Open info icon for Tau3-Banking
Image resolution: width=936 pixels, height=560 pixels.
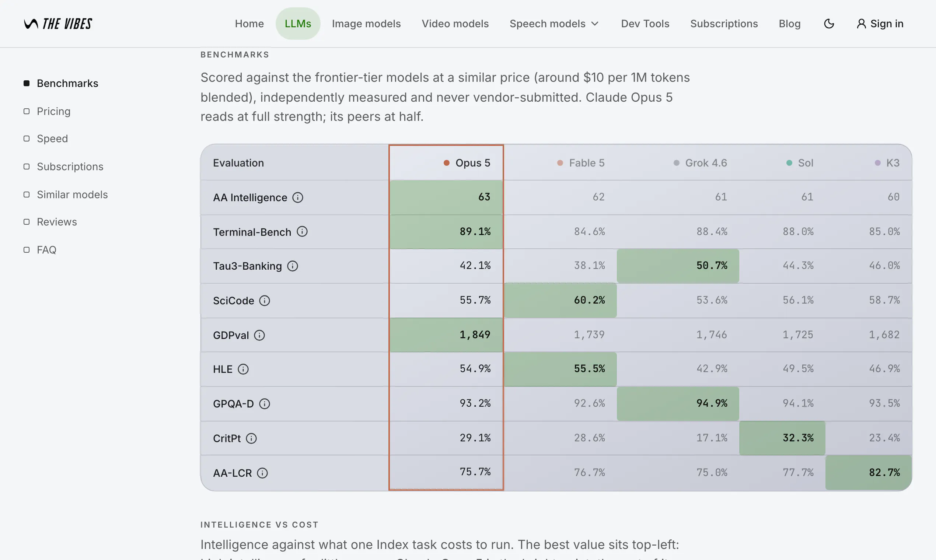click(x=293, y=266)
